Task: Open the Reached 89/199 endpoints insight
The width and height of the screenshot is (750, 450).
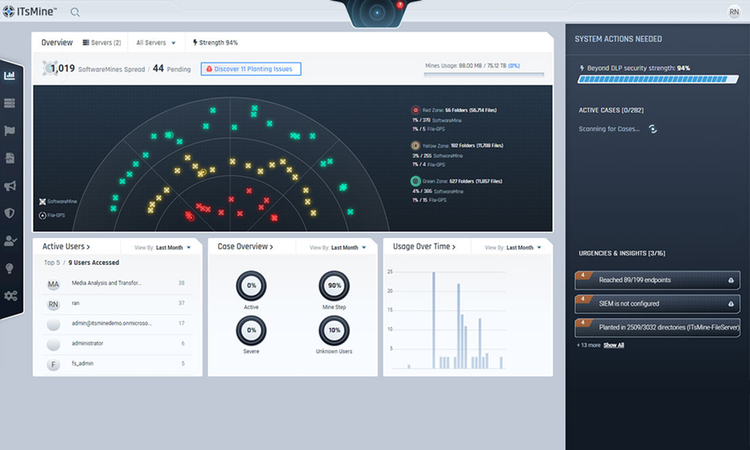Action: 658,280
